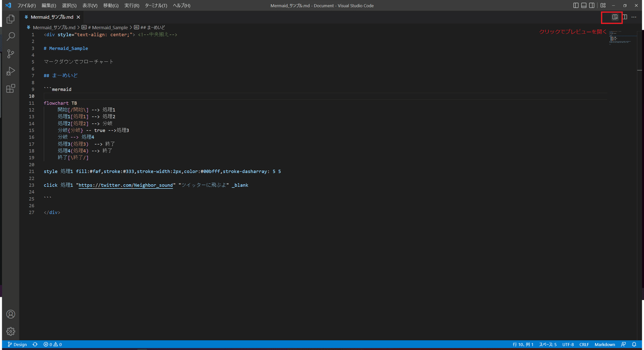644x350 pixels.
Task: Follow the twitter.com/Neighbor_sound link
Action: [126, 185]
